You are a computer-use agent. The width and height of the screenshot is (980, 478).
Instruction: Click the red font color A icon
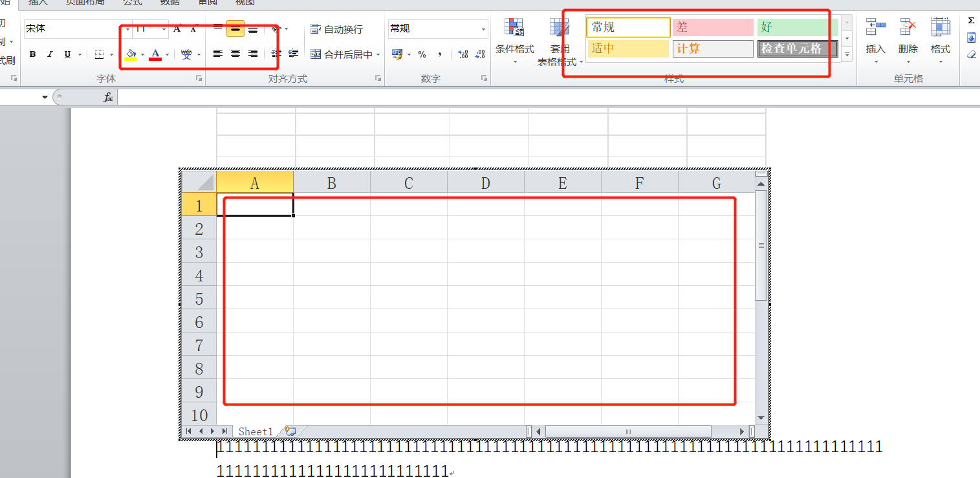click(155, 54)
